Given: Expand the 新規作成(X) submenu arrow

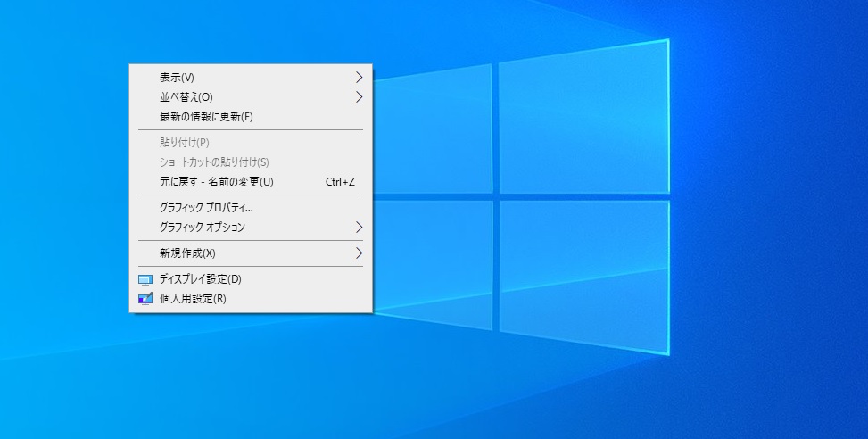Looking at the screenshot, I should point(359,253).
